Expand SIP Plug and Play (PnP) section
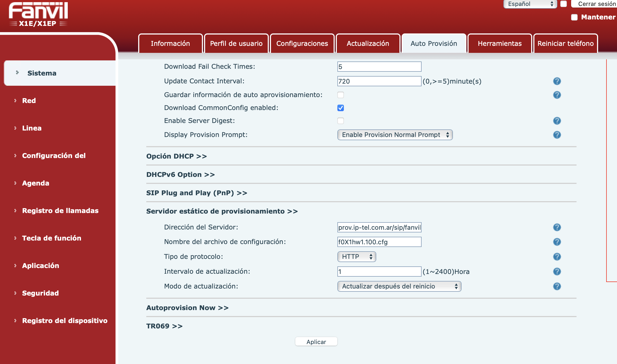 tap(197, 193)
